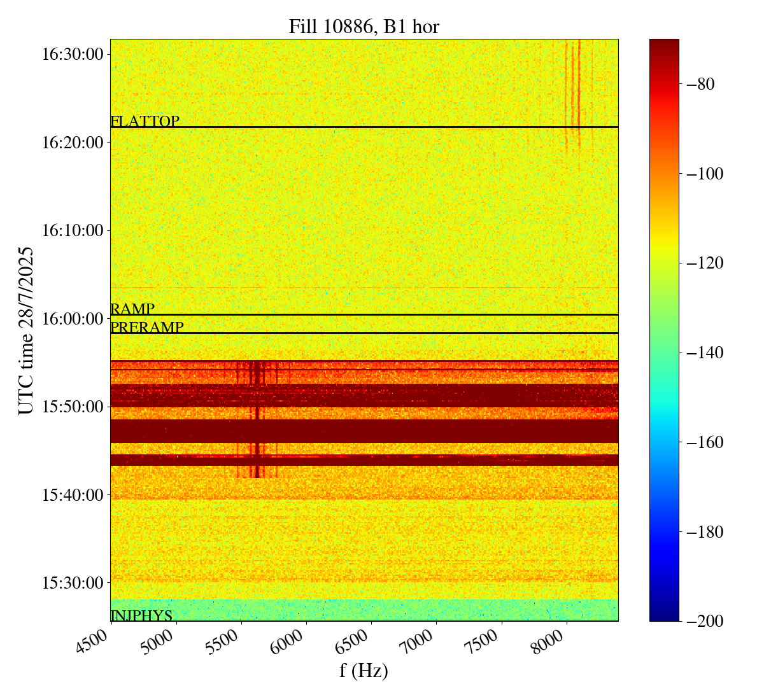
Task: Click the 'f (Hz)' x-axis label
Action: (364, 670)
